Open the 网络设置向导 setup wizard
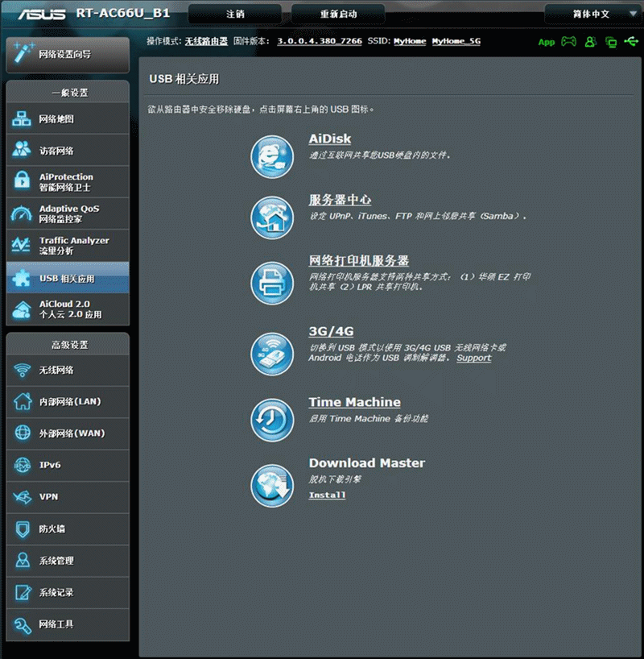 tap(68, 55)
